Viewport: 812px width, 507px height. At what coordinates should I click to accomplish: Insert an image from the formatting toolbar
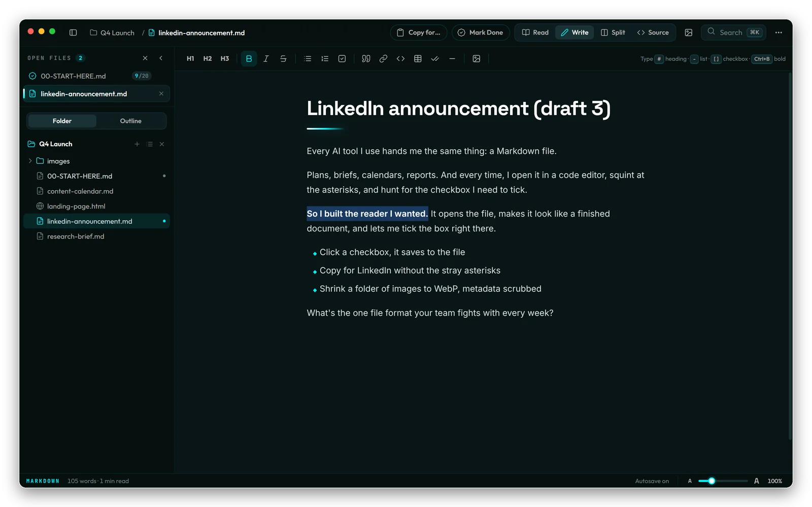(476, 59)
